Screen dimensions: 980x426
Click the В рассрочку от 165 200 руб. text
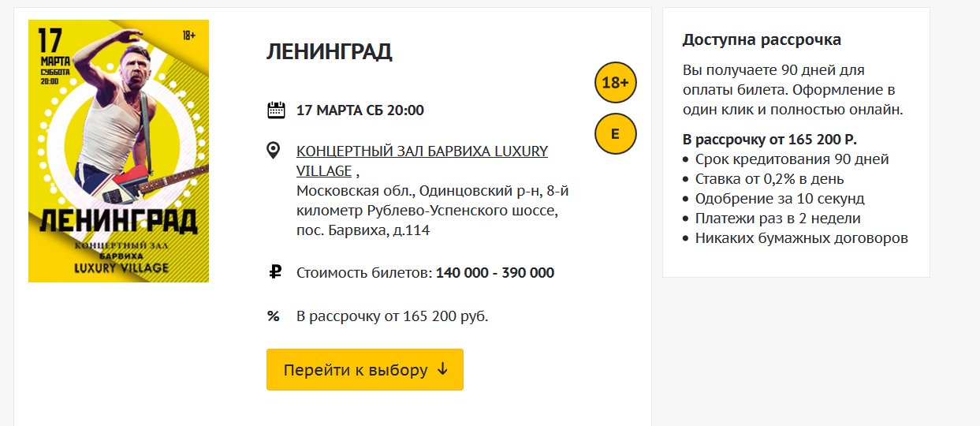tap(392, 316)
